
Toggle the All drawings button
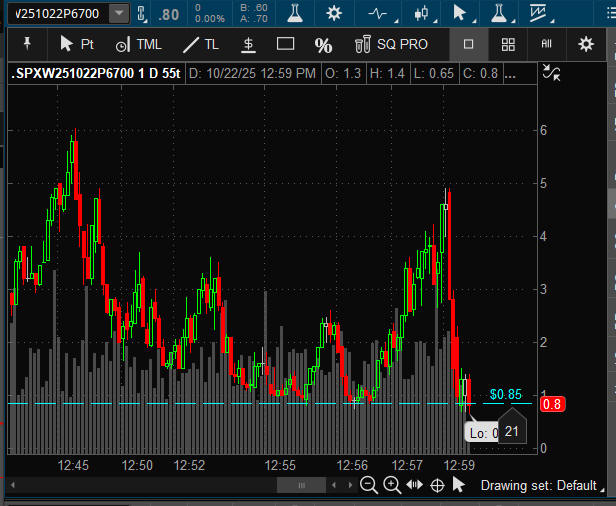pos(547,44)
